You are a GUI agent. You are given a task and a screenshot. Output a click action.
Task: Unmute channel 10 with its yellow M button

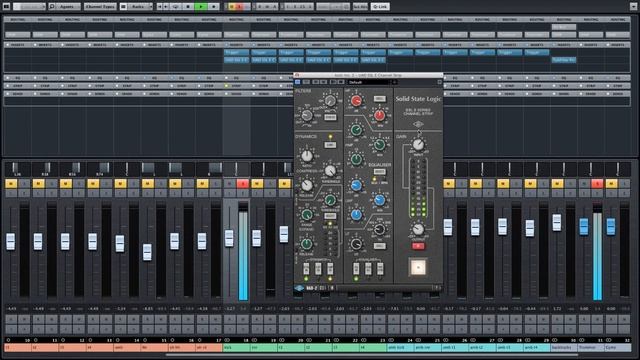(x=11, y=184)
